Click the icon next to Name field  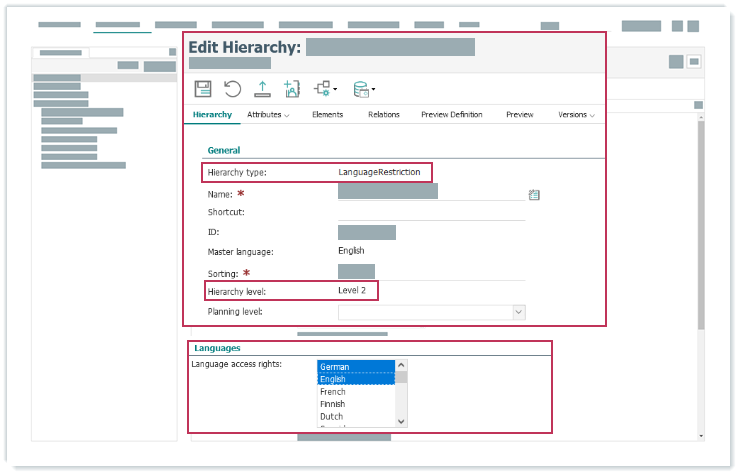coord(534,195)
